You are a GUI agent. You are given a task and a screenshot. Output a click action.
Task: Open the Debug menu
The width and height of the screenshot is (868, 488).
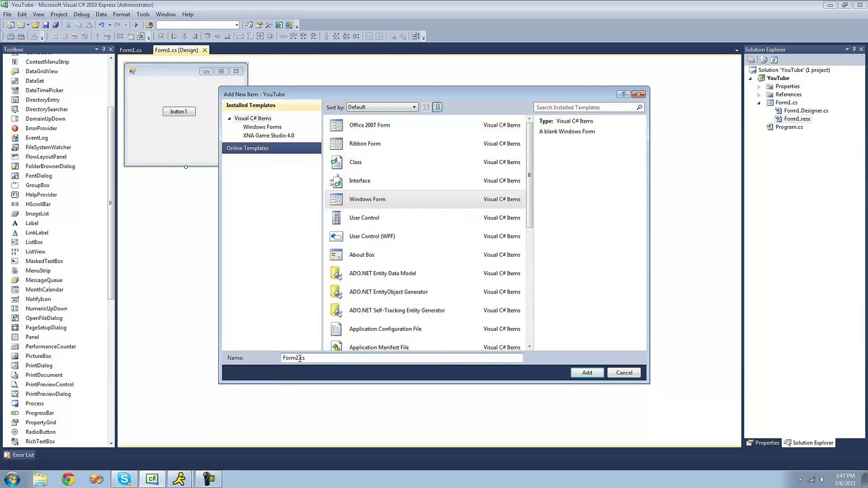(x=81, y=14)
